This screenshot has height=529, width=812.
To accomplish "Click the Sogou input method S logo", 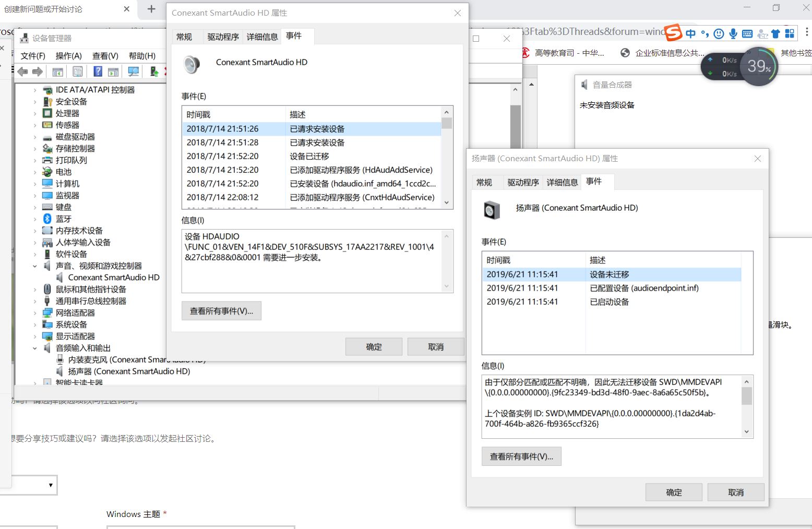I will pyautogui.click(x=673, y=33).
